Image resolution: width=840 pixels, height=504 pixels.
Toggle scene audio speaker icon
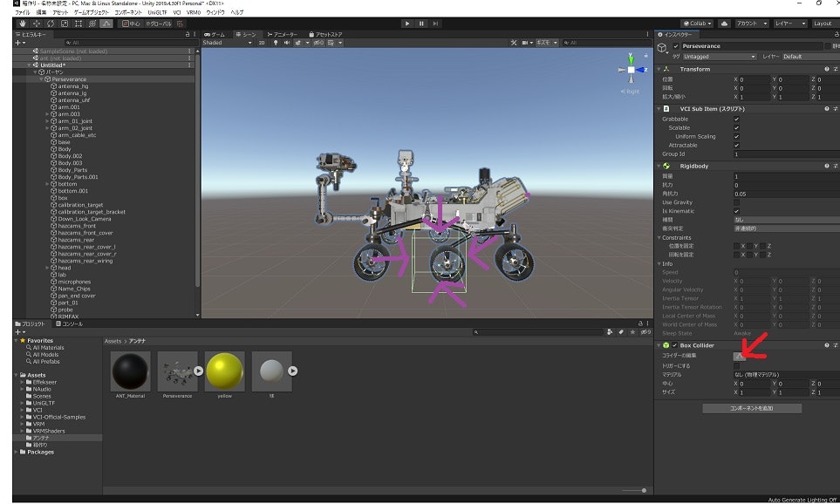point(287,43)
